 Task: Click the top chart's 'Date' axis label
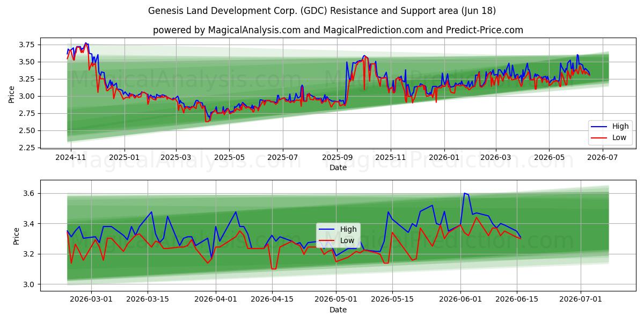[x=338, y=167]
